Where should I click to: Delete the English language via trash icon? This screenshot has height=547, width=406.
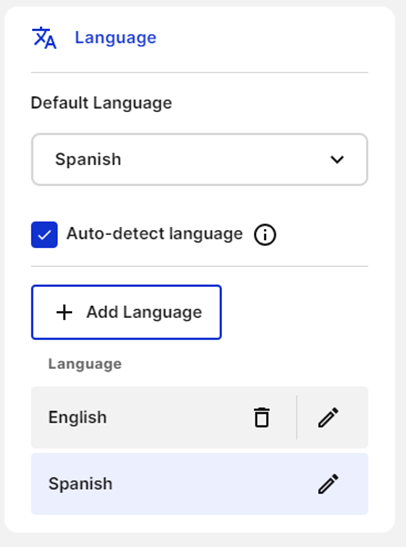(262, 417)
